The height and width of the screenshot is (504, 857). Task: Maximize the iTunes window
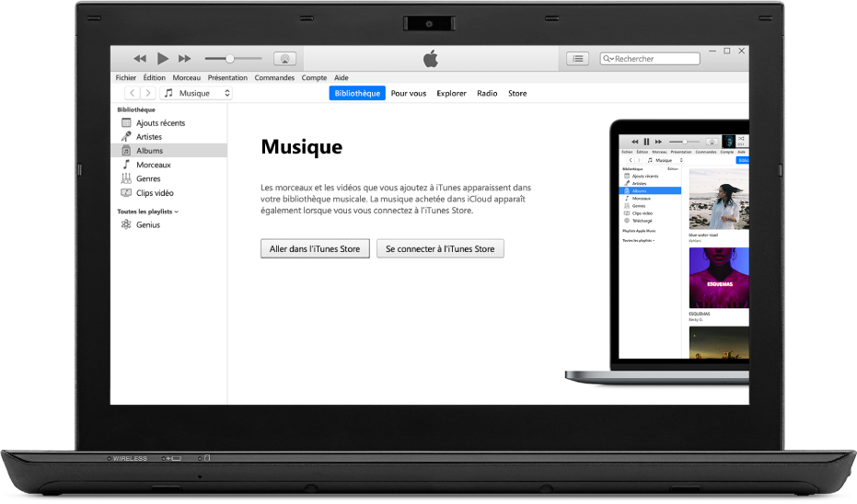(727, 51)
